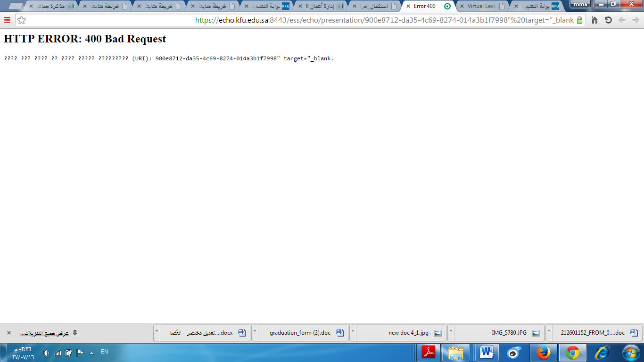Click the green padlock security icon
644x362 pixels.
pyautogui.click(x=579, y=20)
